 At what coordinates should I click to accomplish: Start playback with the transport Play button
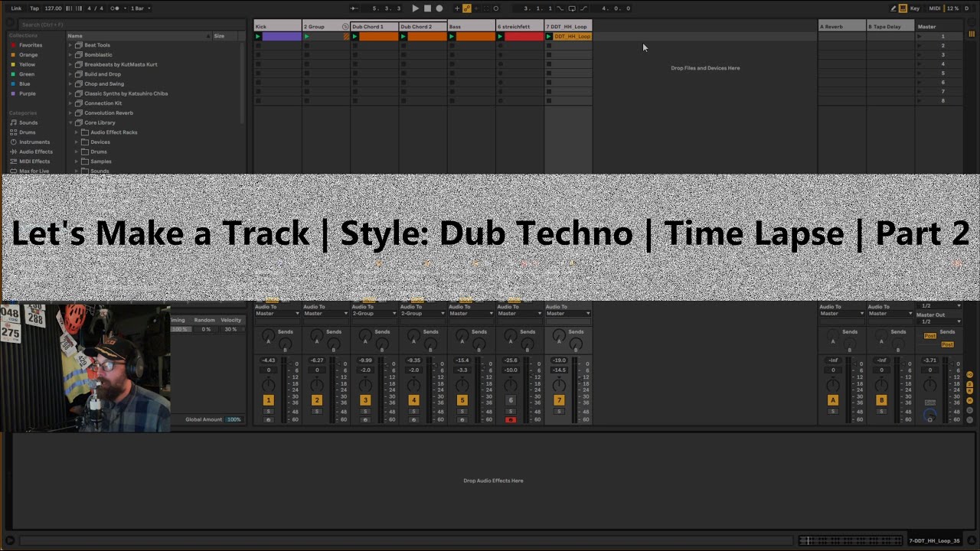point(415,8)
